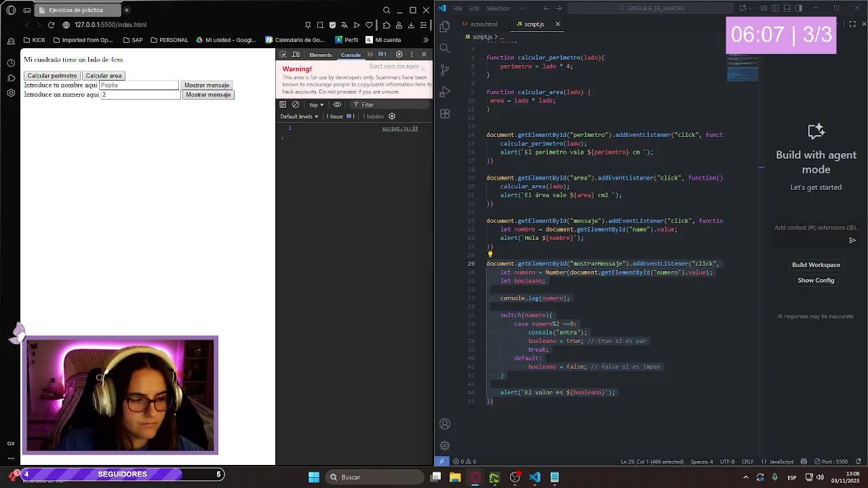The image size is (868, 488).
Task: Open DevTools settings gear
Action: click(399, 55)
